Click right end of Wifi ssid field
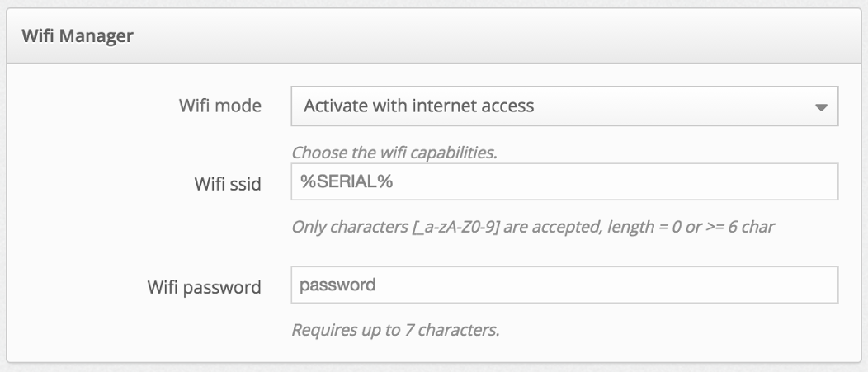 [817, 182]
